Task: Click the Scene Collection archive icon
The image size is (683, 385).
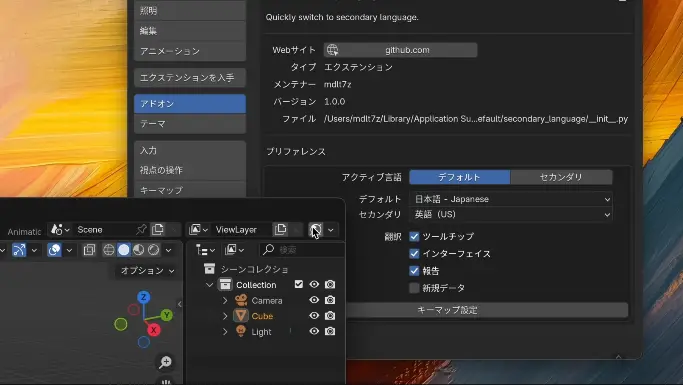Action: [210, 269]
